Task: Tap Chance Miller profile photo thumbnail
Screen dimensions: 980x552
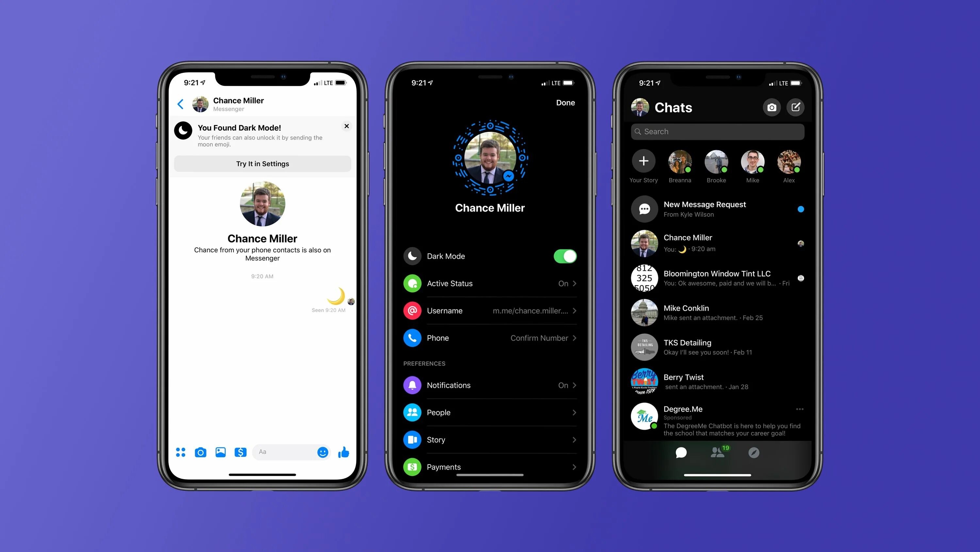Action: (x=644, y=243)
